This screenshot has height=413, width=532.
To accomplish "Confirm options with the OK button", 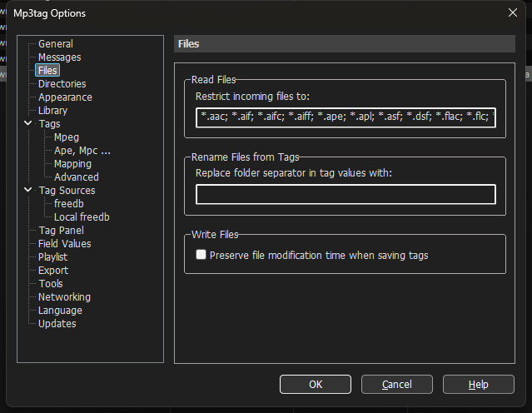I will point(316,384).
